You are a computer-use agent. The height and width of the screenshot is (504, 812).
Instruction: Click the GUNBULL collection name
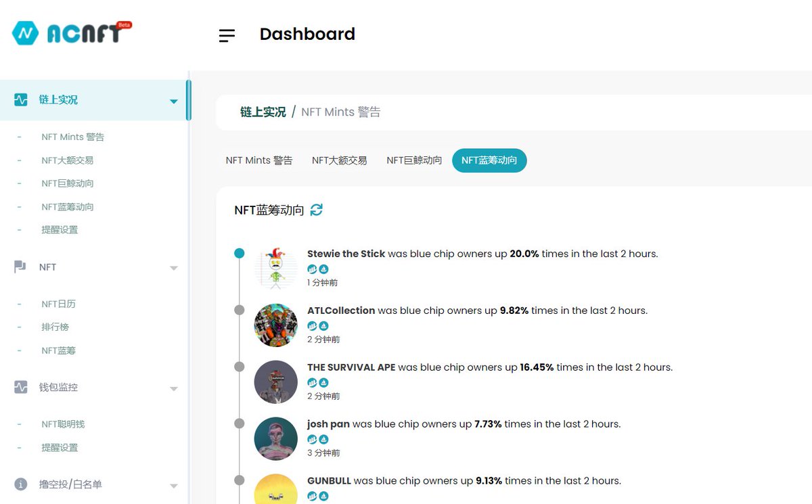tap(329, 481)
